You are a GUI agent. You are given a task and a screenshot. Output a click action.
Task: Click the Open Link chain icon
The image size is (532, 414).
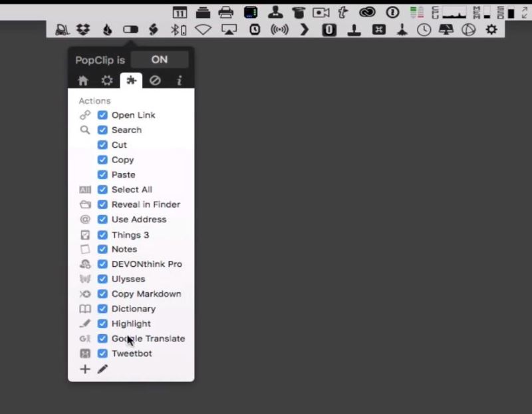(85, 115)
